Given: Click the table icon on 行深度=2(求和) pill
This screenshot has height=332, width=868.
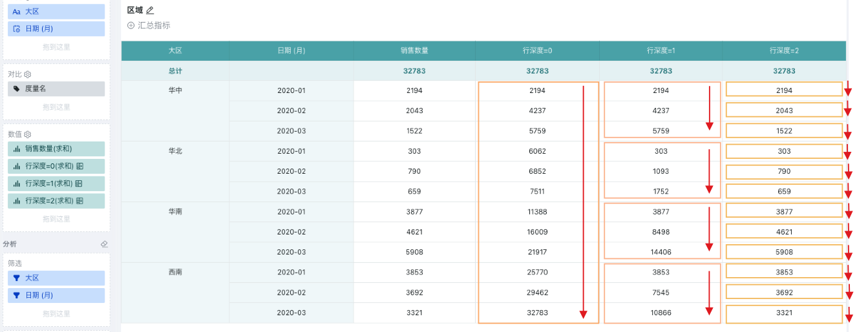Looking at the screenshot, I should pos(79,201).
